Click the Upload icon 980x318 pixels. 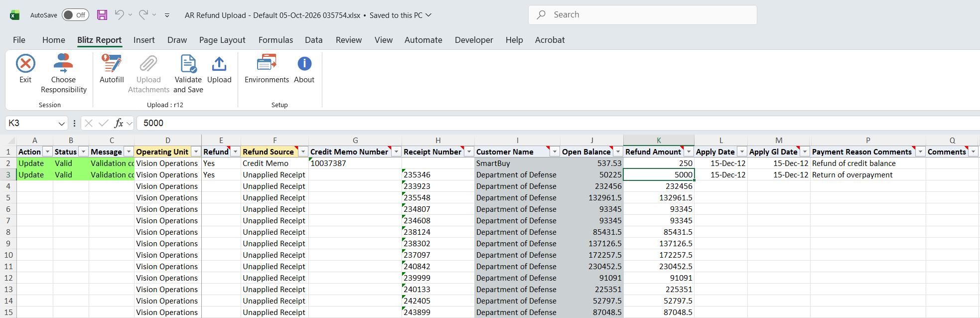[219, 64]
